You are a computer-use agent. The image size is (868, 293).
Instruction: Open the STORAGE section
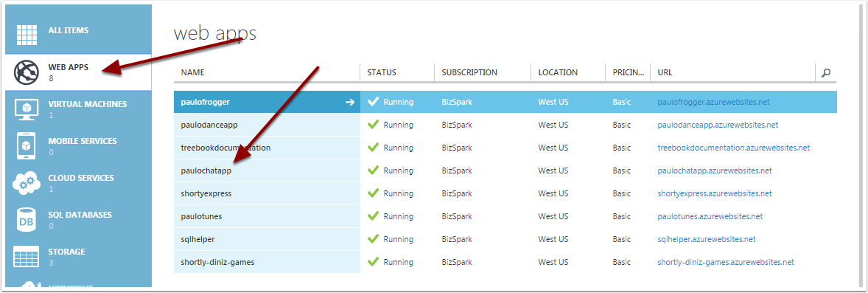coord(66,252)
